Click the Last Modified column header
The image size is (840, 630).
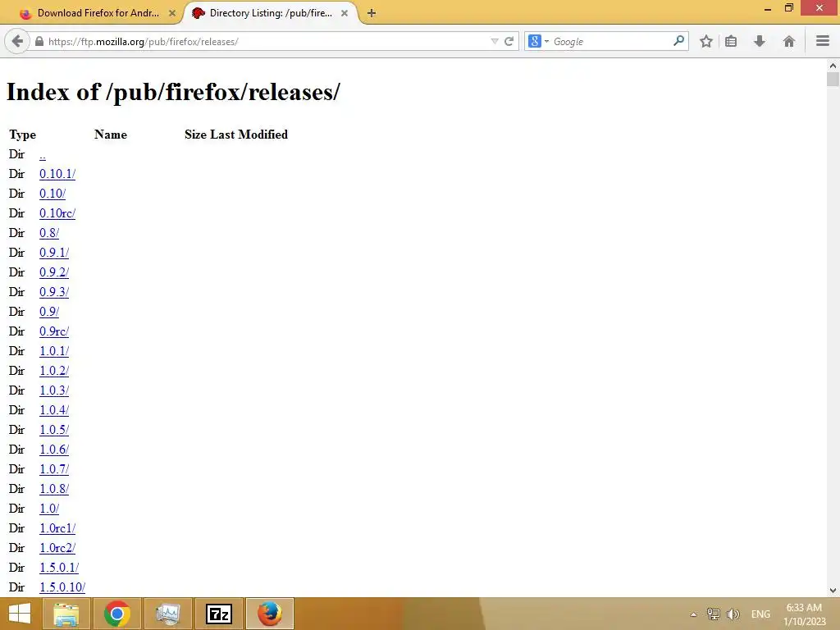249,135
